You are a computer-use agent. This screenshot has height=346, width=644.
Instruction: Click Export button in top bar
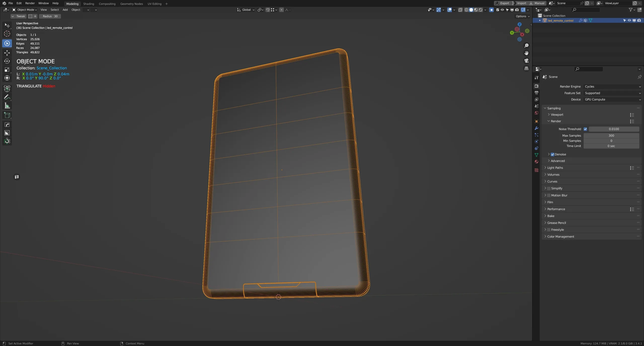505,4
